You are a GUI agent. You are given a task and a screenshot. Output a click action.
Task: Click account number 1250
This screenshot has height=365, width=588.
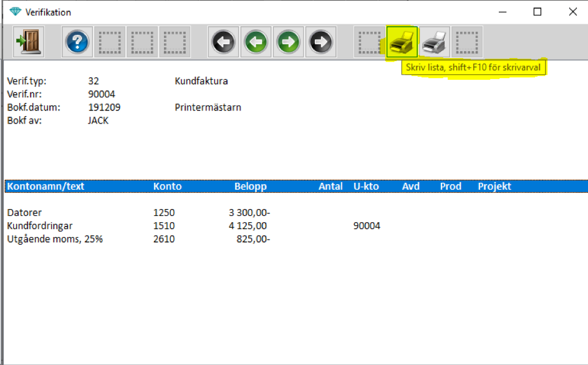[x=164, y=213]
